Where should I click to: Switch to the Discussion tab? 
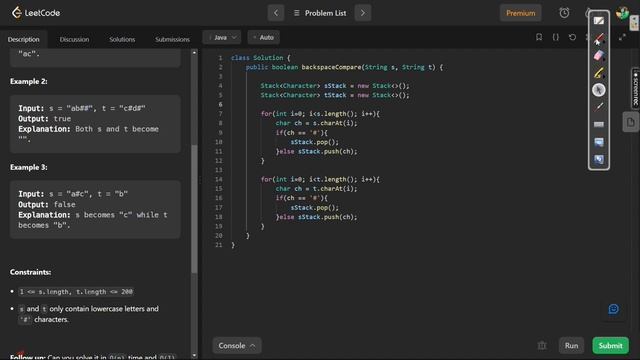coord(74,39)
